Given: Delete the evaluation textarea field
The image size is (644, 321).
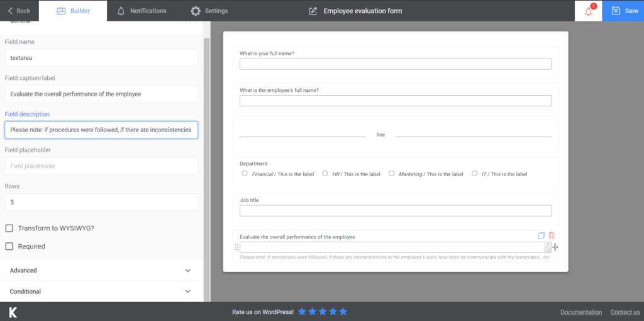Looking at the screenshot, I should click(552, 235).
